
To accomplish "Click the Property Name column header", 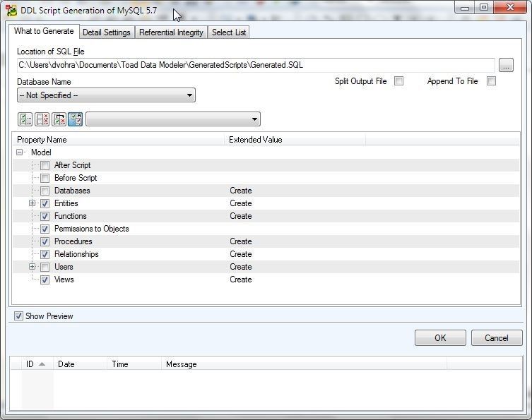I will 119,140.
